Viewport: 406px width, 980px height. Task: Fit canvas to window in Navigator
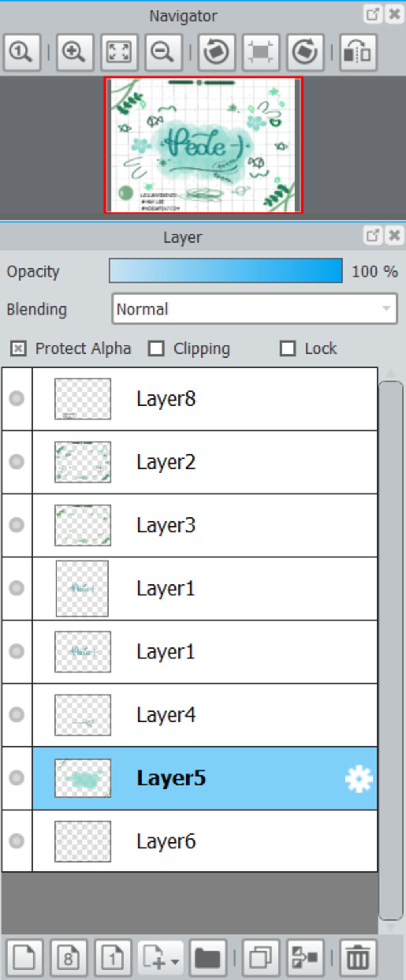click(119, 52)
